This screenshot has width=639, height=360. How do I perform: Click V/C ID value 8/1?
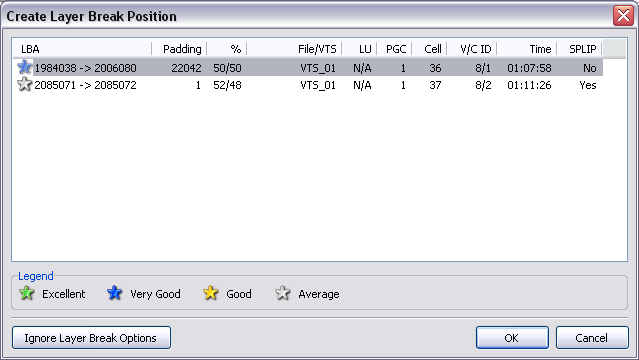[x=483, y=68]
